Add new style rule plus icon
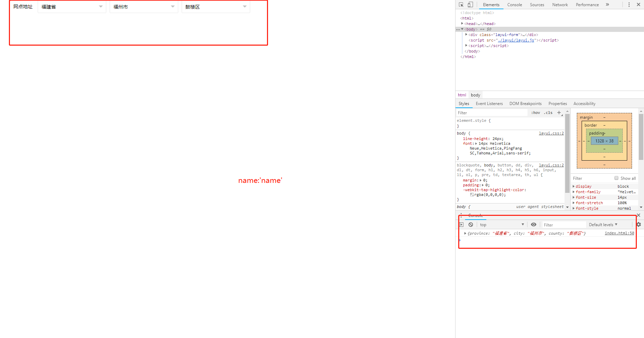The width and height of the screenshot is (644, 338). pos(559,113)
